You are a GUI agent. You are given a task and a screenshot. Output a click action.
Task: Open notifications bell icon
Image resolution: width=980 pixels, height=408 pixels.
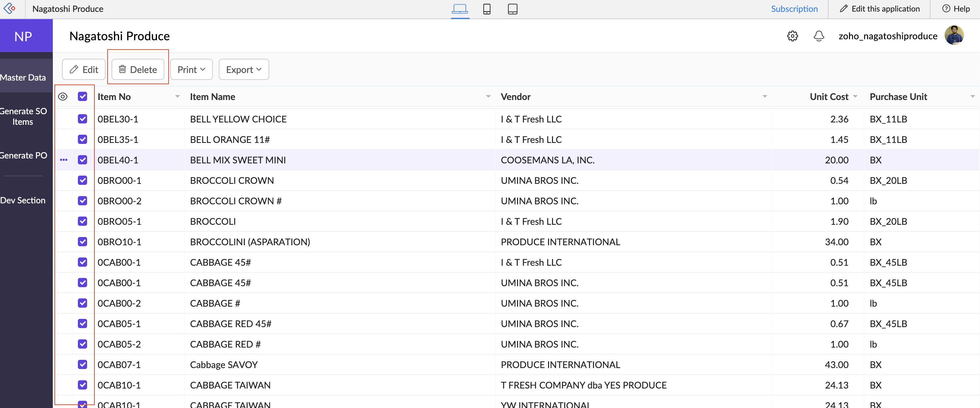pyautogui.click(x=819, y=36)
